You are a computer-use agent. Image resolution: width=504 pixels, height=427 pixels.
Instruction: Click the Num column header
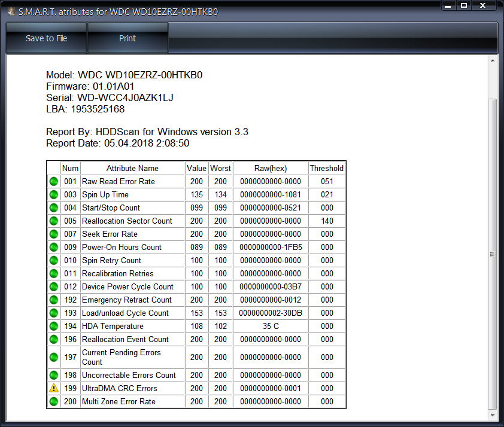70,168
